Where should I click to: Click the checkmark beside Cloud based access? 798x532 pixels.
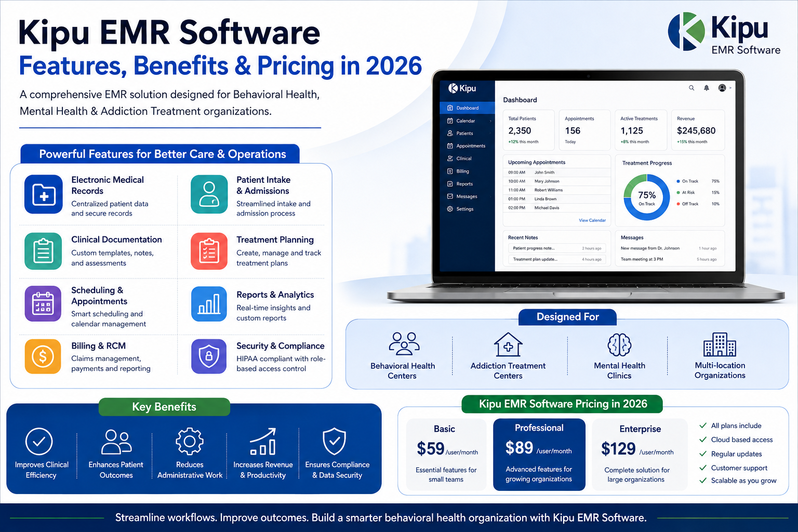702,440
